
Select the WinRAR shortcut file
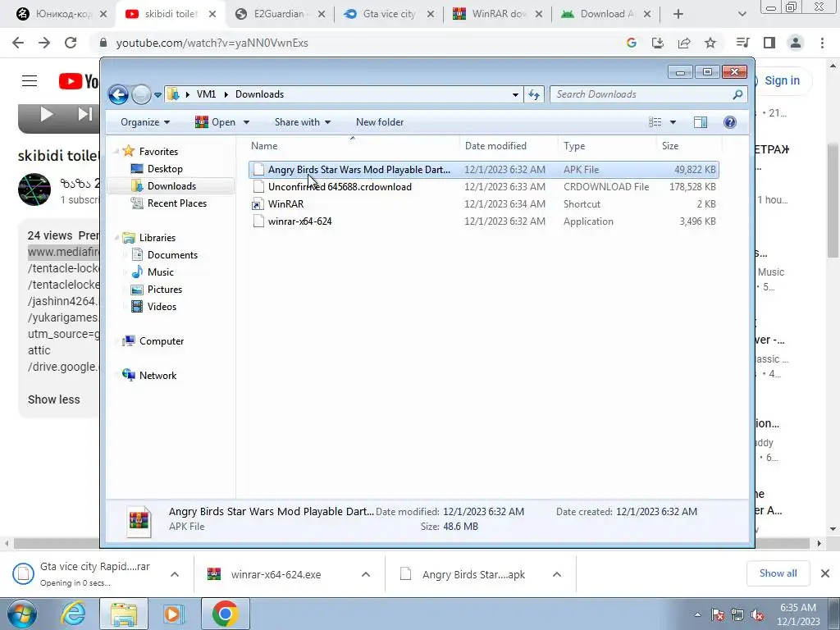(484, 204)
